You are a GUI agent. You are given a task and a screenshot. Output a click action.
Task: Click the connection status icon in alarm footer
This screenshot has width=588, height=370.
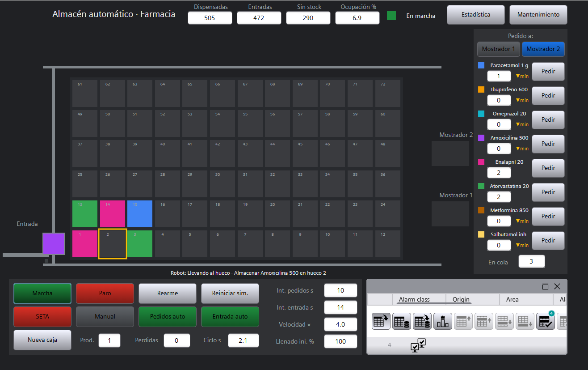coord(418,345)
